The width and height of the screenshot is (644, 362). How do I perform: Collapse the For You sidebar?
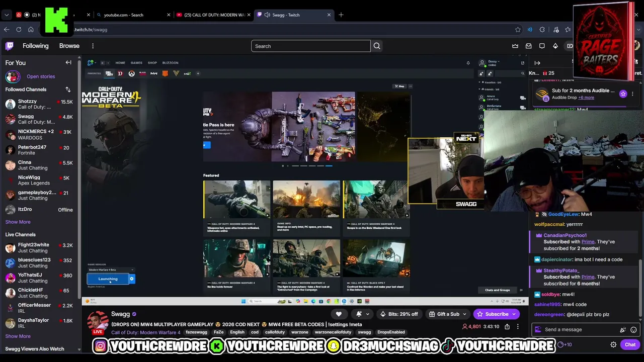[68, 63]
